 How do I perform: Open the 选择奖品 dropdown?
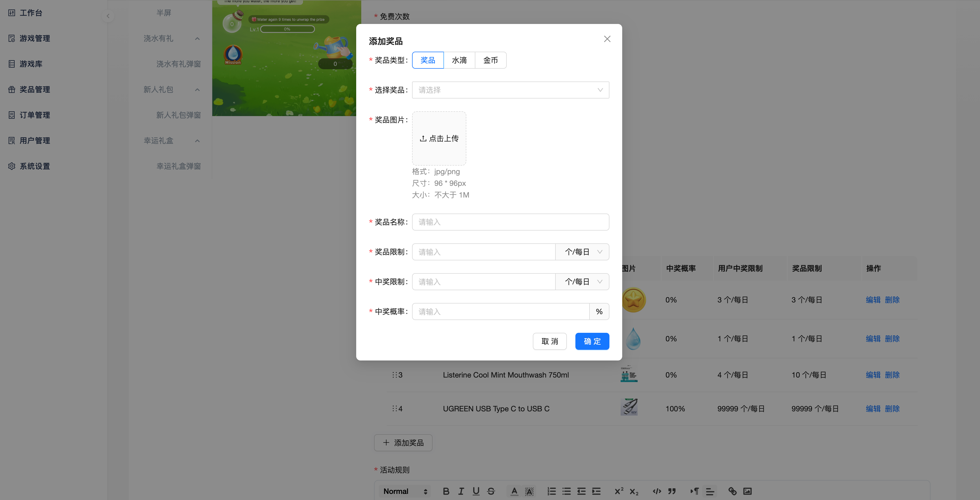(510, 90)
